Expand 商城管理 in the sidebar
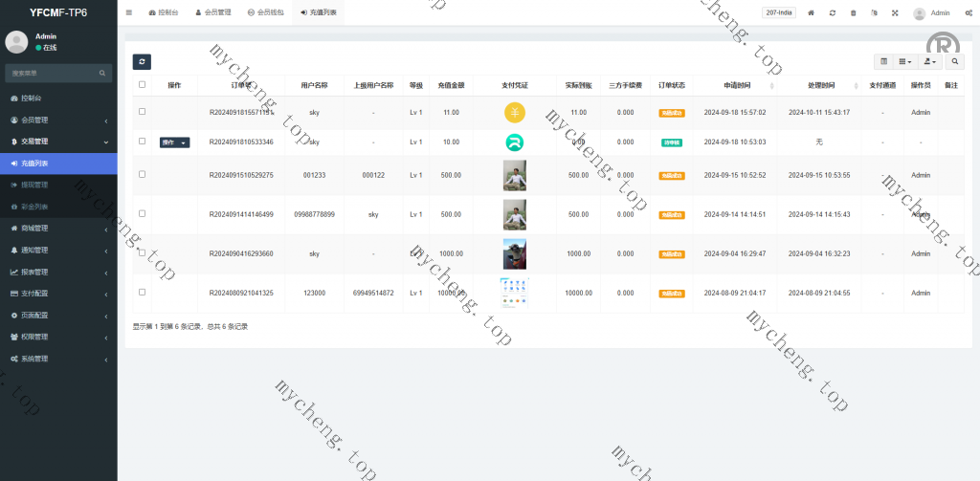 tap(57, 229)
